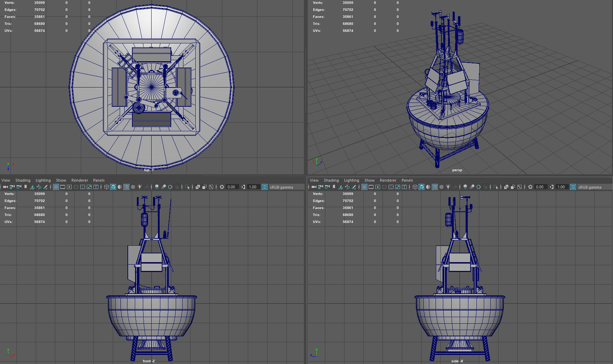
Task: Open Panels menu in side view panel
Action: [407, 180]
